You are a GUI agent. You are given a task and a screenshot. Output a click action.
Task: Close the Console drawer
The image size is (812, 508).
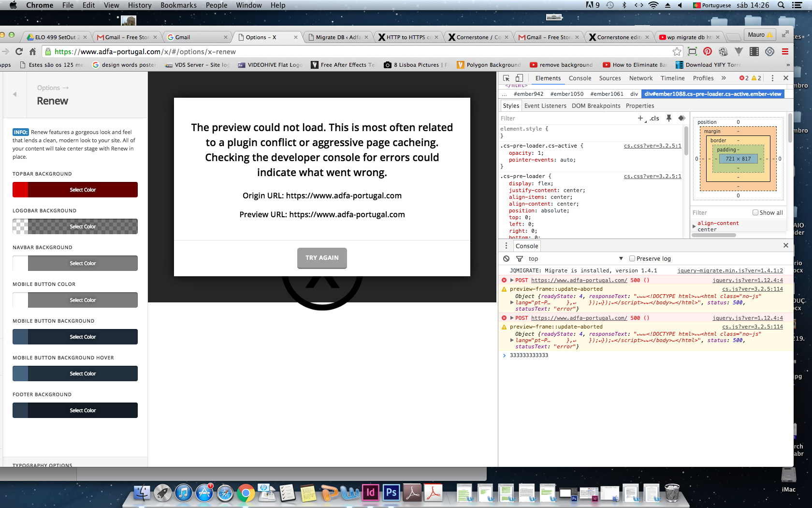point(786,245)
